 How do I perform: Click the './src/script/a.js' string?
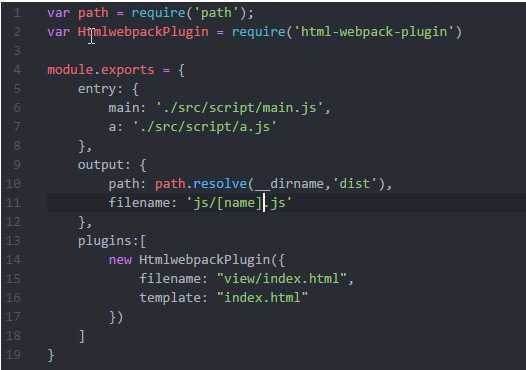pos(205,127)
